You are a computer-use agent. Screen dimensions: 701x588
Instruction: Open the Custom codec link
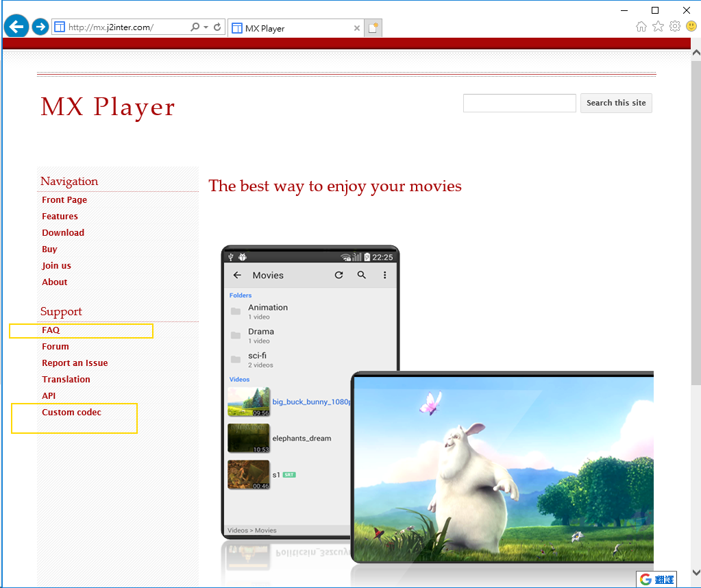pyautogui.click(x=71, y=413)
